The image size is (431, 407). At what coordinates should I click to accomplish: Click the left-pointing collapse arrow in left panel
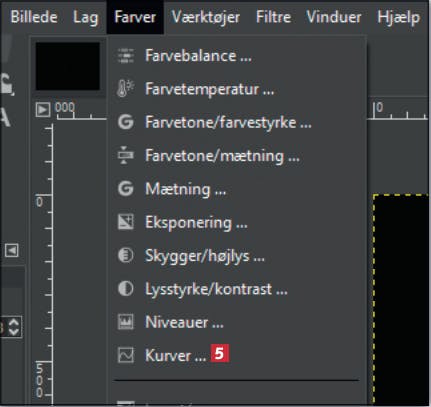click(x=12, y=250)
